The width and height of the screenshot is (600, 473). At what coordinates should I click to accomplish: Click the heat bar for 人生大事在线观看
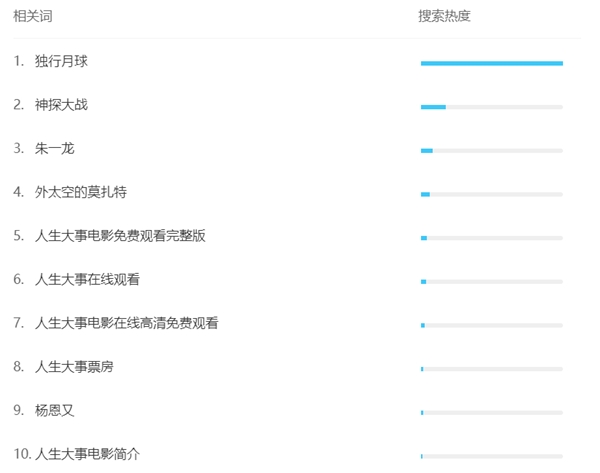(492, 282)
